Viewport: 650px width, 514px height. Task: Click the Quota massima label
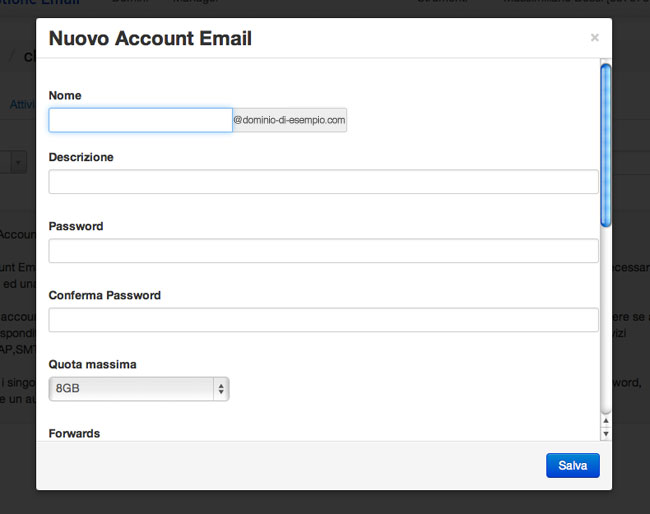(x=93, y=365)
